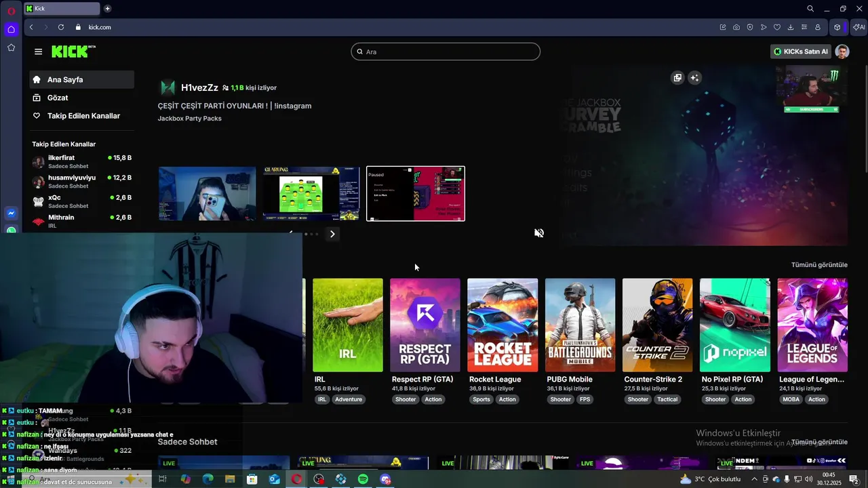The height and width of the screenshot is (488, 868).
Task: Open Opera easy setup sliders
Action: click(x=804, y=27)
